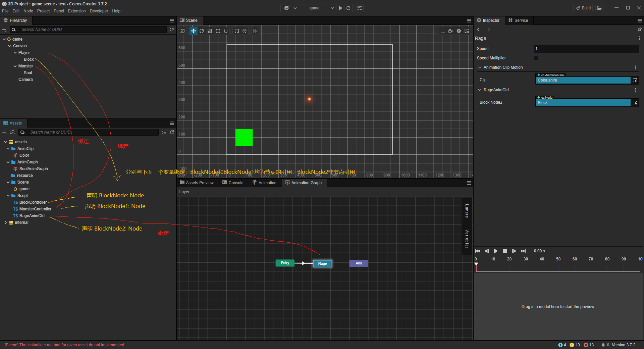Select the Rect transform tool in Scene
The width and height of the screenshot is (644, 349).
coord(218,31)
